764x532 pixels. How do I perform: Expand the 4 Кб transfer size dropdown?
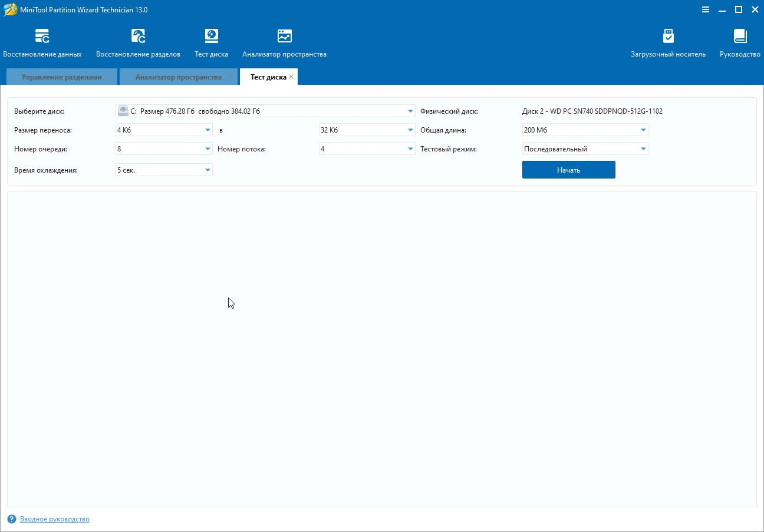point(208,130)
